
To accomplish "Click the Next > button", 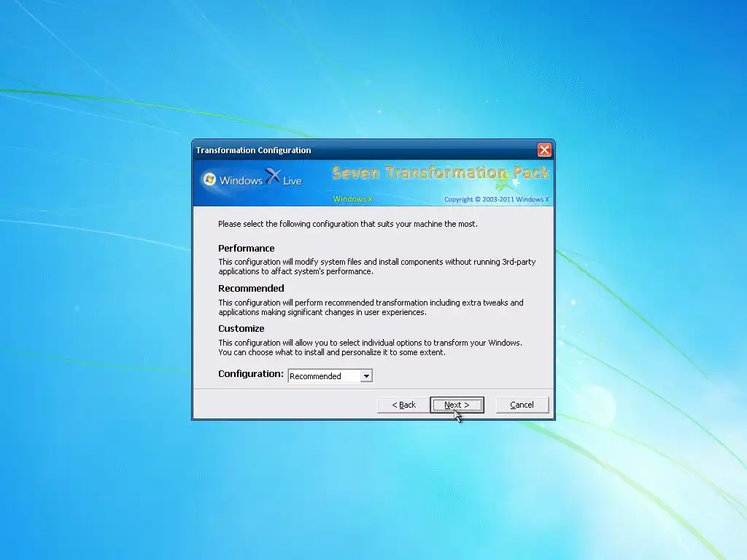I will click(457, 405).
